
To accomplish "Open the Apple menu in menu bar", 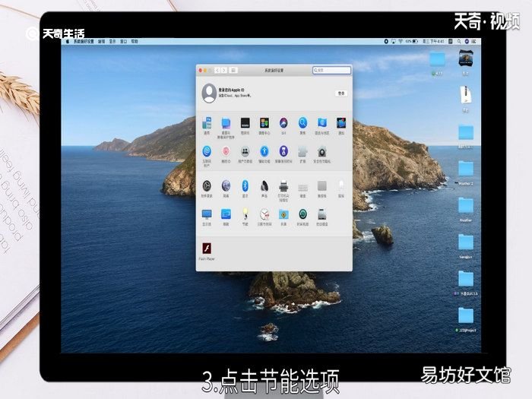I will coord(68,41).
